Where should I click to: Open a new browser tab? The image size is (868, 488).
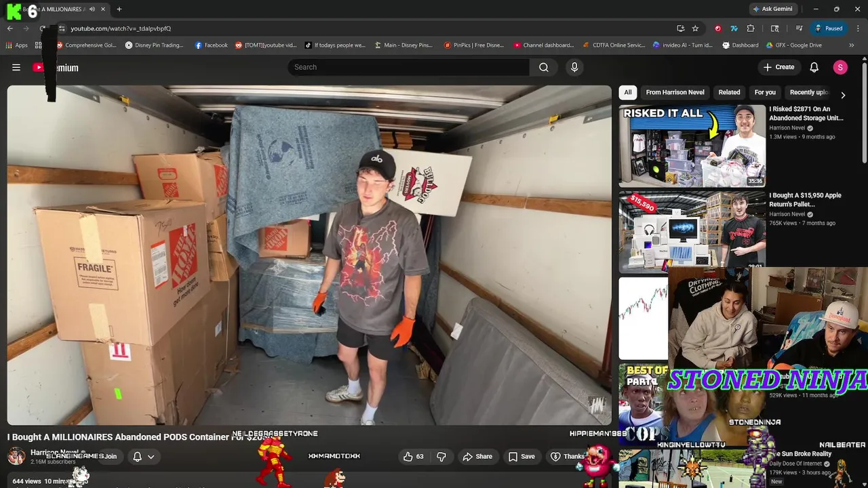(x=119, y=9)
